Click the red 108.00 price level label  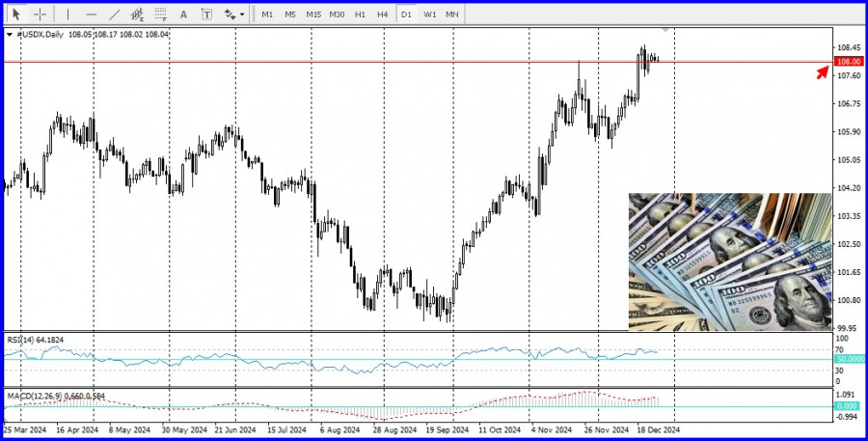(849, 61)
